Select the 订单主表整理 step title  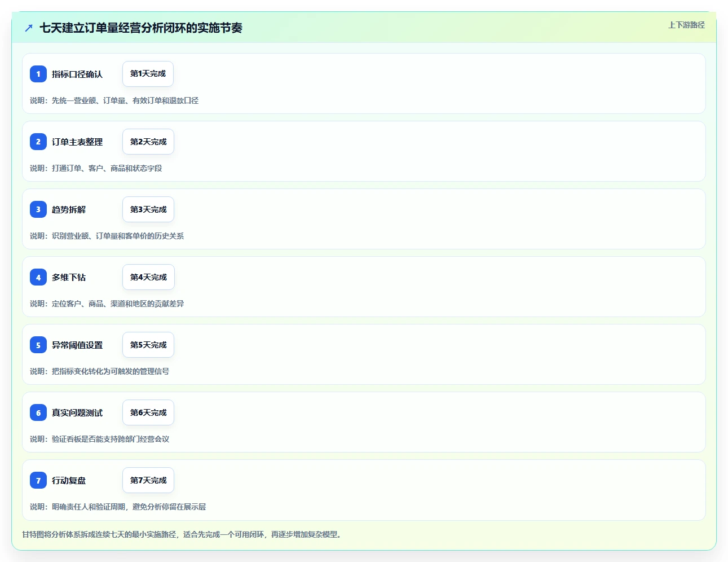77,142
